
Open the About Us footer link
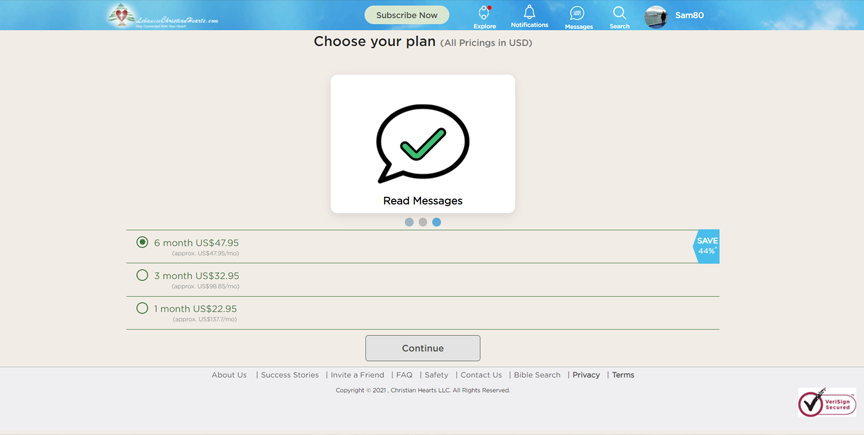click(x=229, y=375)
